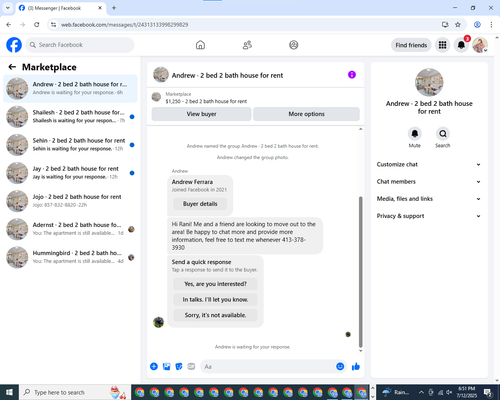500x400 pixels.
Task: Send quick response 'In talks. I'll let you know.'
Action: (215, 300)
